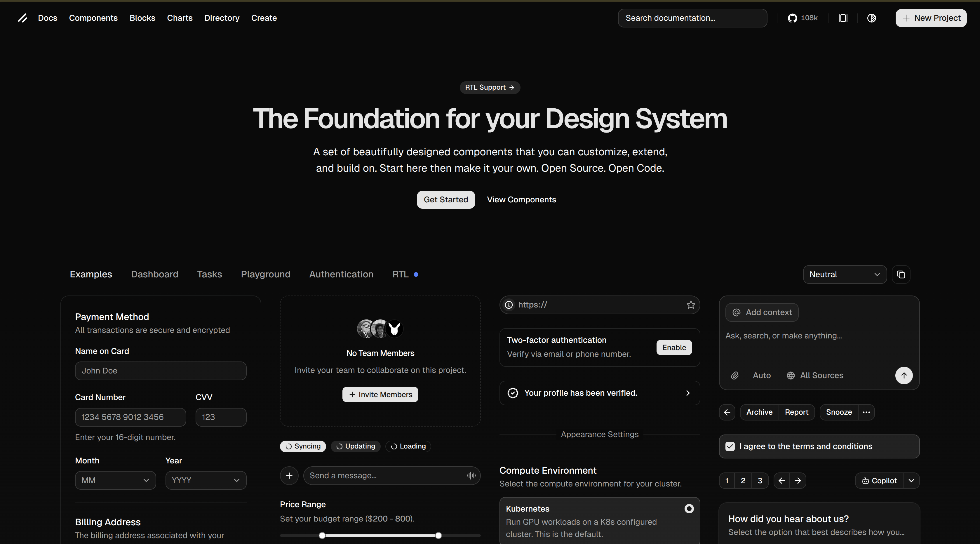Switch to the Dashboard tab

click(154, 274)
